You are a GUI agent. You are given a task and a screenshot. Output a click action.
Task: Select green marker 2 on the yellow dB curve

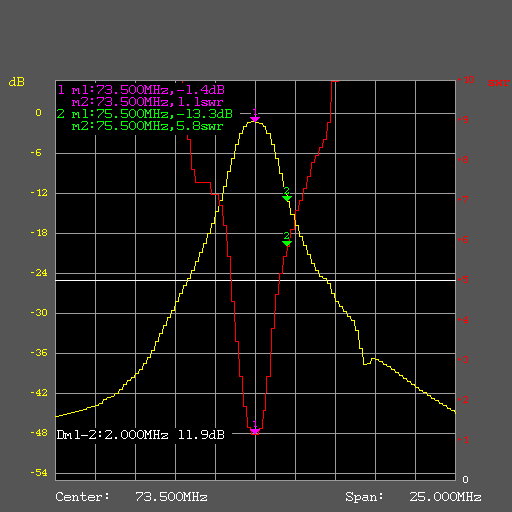[x=287, y=195]
